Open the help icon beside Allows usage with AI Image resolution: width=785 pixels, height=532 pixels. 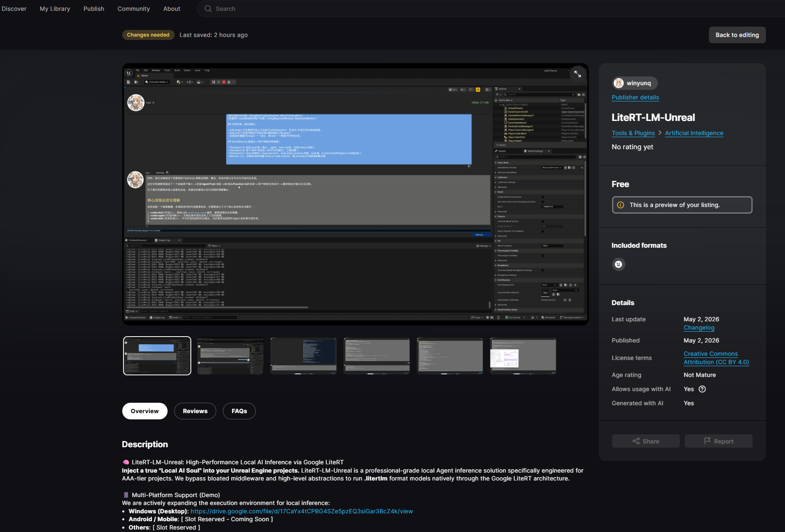(702, 389)
